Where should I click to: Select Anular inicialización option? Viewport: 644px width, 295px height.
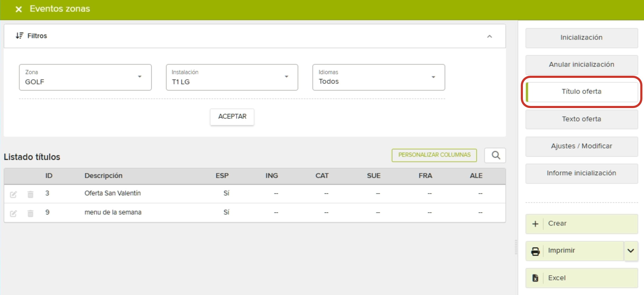pyautogui.click(x=582, y=65)
